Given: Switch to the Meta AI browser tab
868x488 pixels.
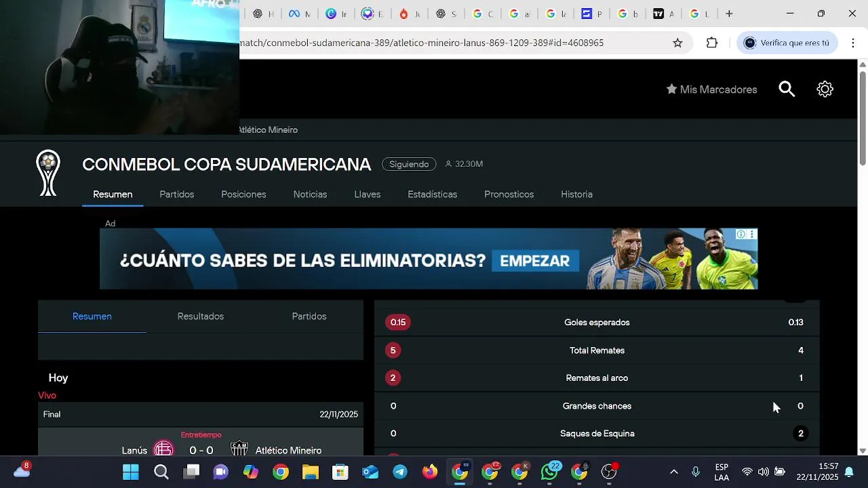Looking at the screenshot, I should [x=298, y=14].
